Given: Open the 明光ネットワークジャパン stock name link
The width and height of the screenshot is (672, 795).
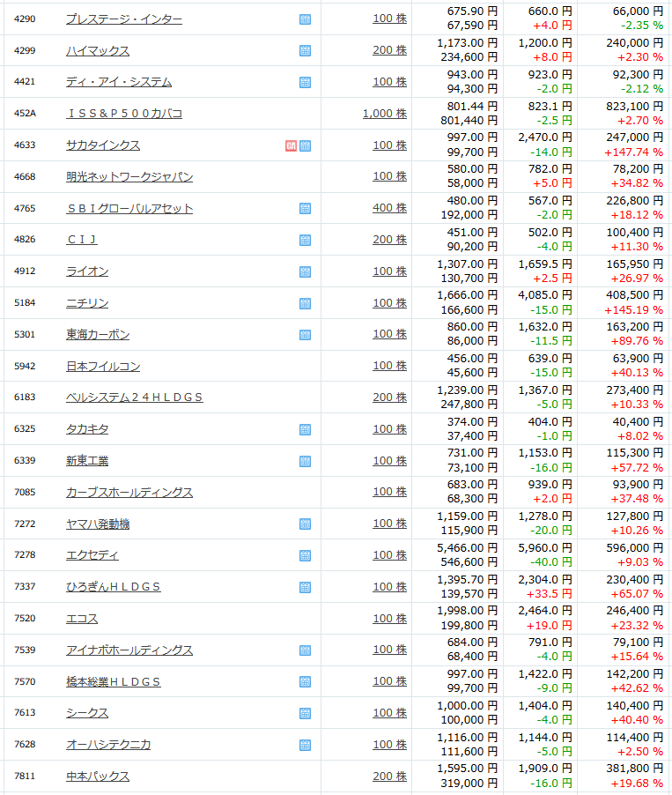Looking at the screenshot, I should click(129, 177).
